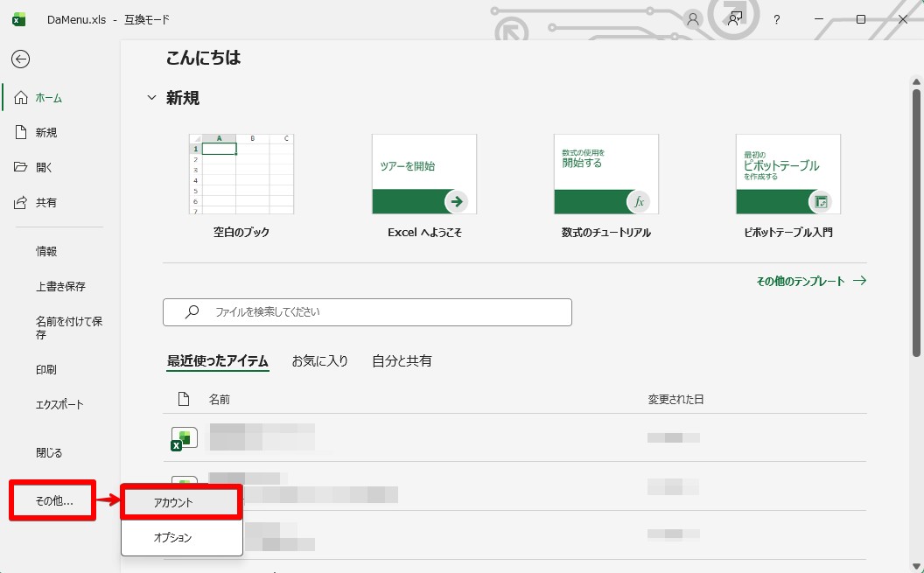The height and width of the screenshot is (573, 924).
Task: Click the 開く folder icon in sidebar
Action: pyautogui.click(x=21, y=167)
